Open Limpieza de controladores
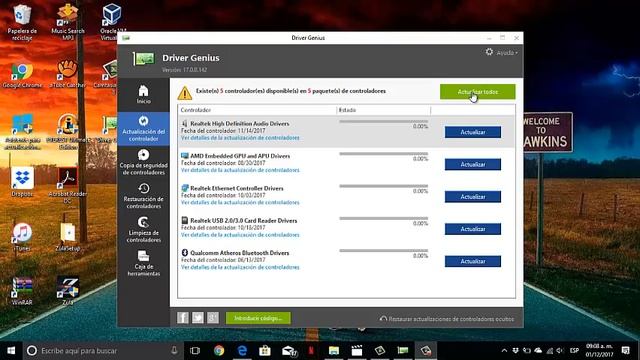Viewport: 640px width, 360px height. pyautogui.click(x=143, y=230)
